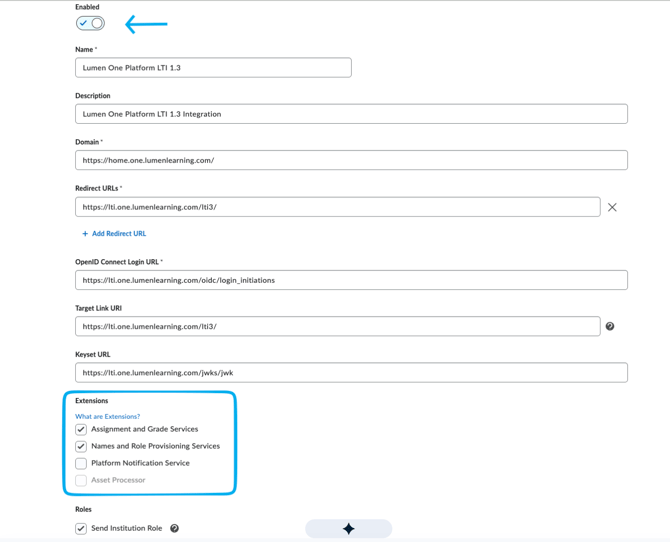Uncheck Assignment and Grade Services
The width and height of the screenshot is (670, 542).
point(81,429)
